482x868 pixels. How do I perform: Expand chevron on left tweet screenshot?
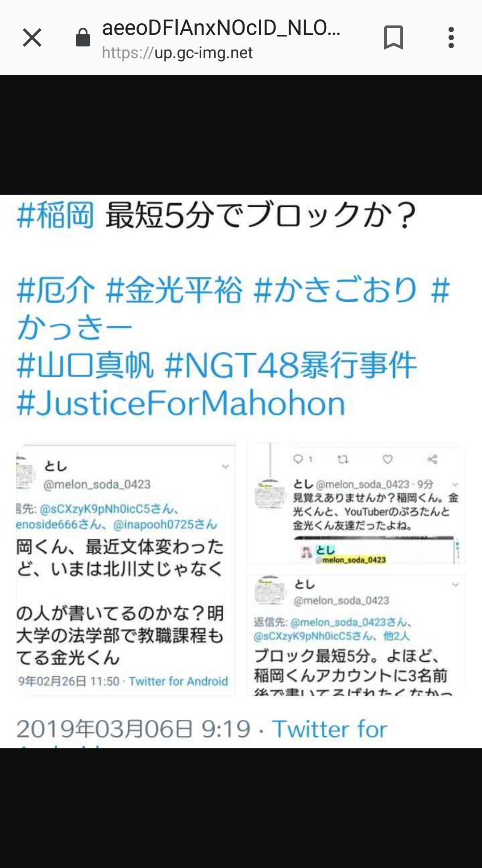point(225,467)
